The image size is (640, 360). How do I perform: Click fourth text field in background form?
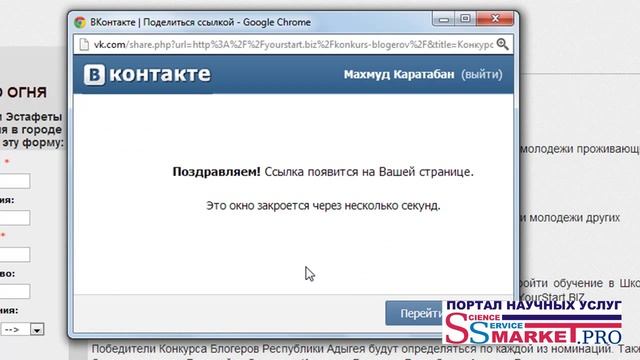click(x=14, y=291)
